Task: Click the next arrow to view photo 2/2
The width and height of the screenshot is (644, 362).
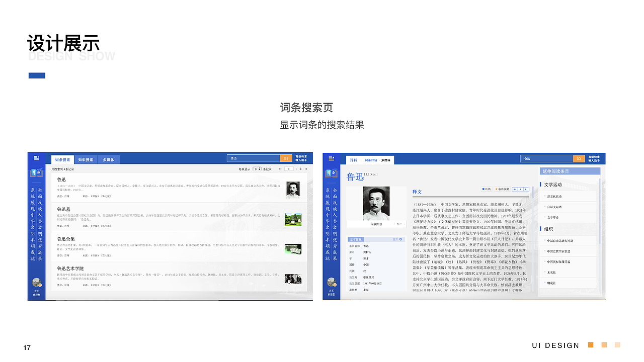Action: (x=405, y=223)
